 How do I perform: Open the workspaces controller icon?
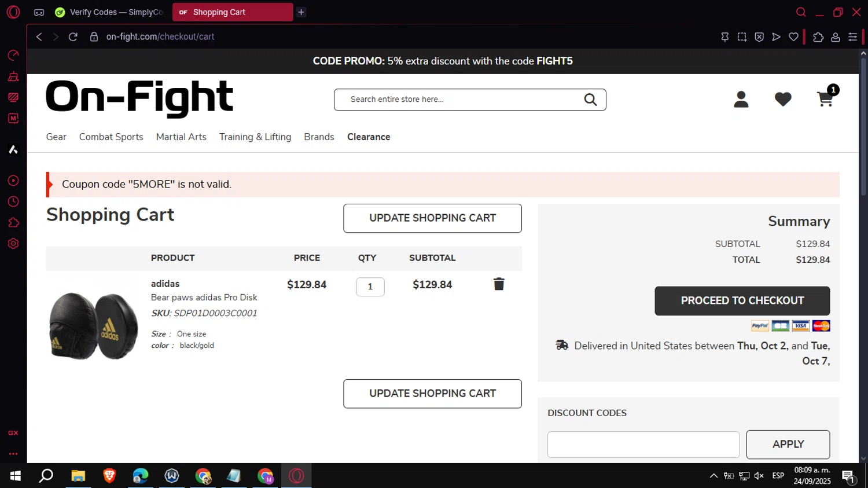click(39, 12)
